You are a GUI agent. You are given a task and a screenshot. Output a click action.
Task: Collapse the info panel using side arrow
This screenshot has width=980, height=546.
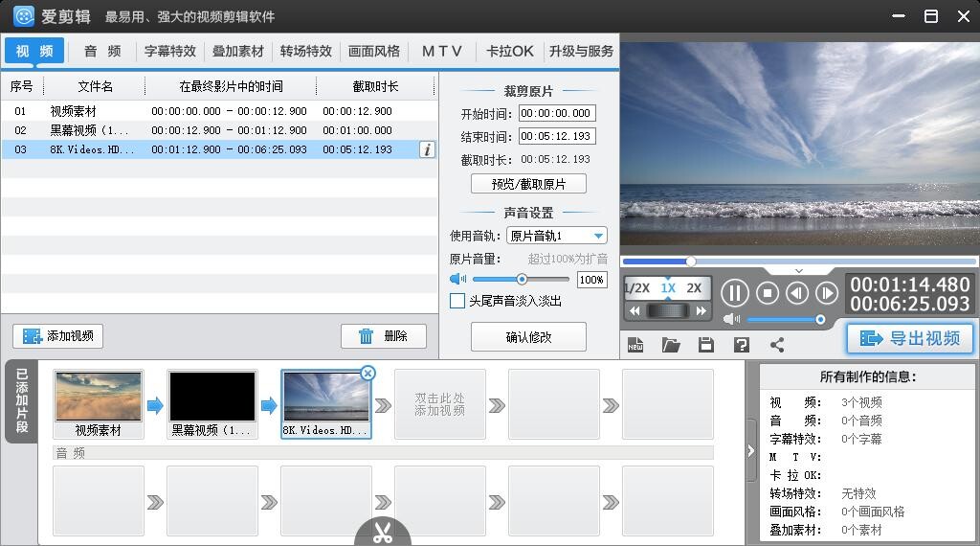click(x=750, y=450)
